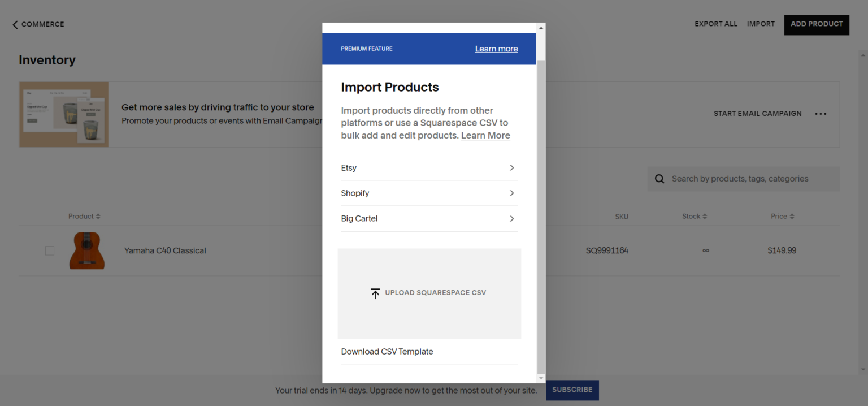Sort inventory using the Price sort arrows
868x406 pixels.
point(792,216)
